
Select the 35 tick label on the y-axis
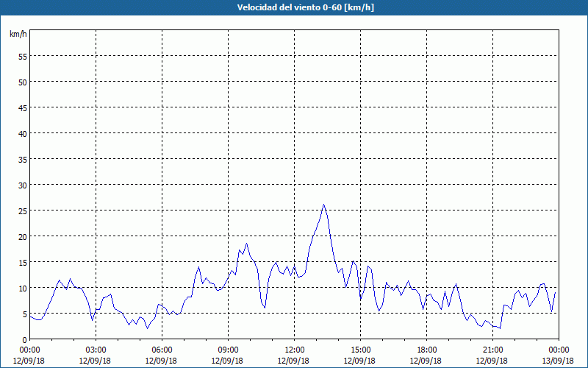[23, 159]
